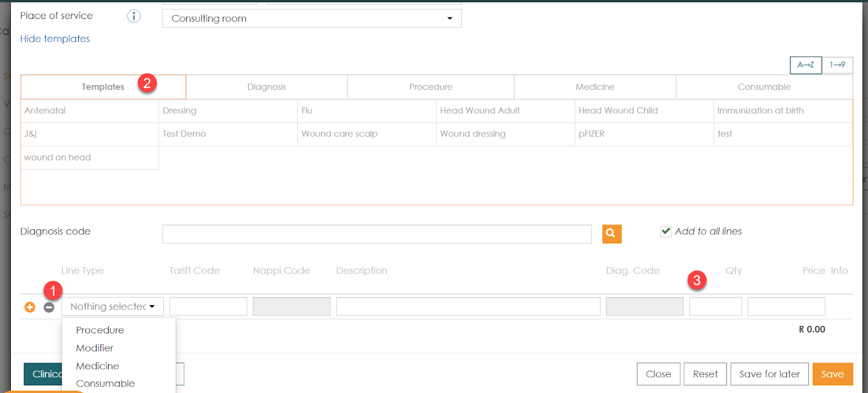Select the Head Wound Adult template
Screen dimensions: 868x393
tap(480, 111)
